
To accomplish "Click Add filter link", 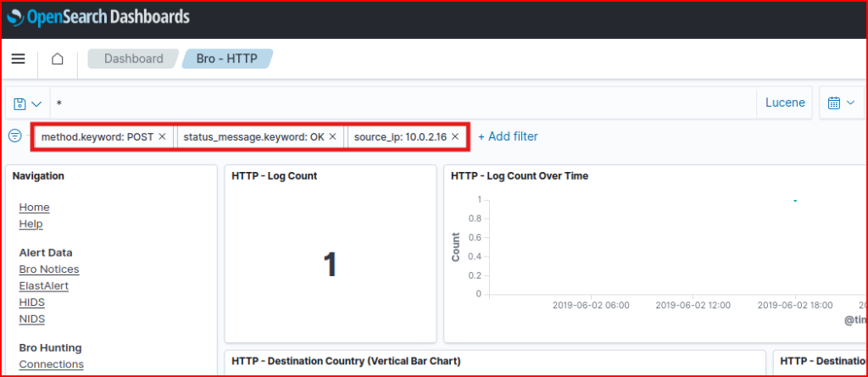I will (508, 136).
